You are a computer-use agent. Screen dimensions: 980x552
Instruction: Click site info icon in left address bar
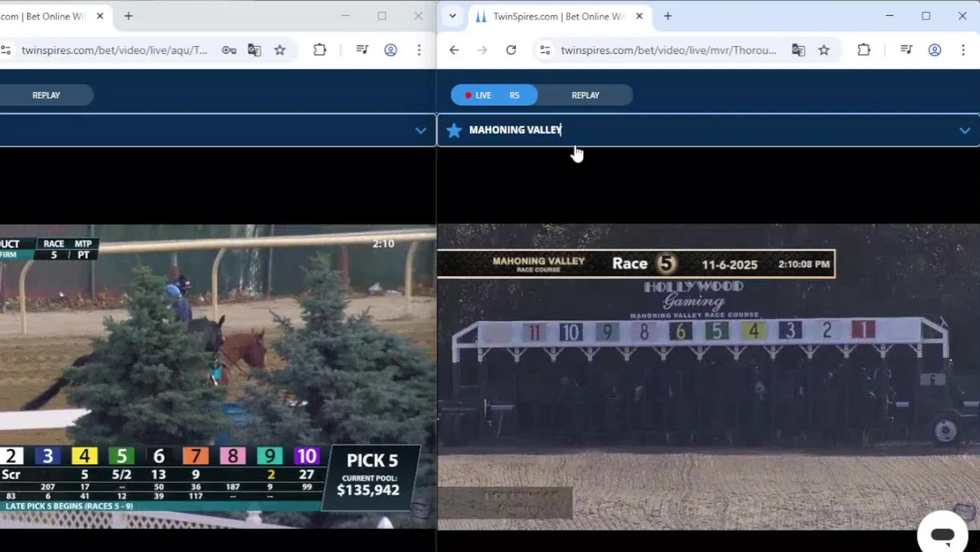5,50
